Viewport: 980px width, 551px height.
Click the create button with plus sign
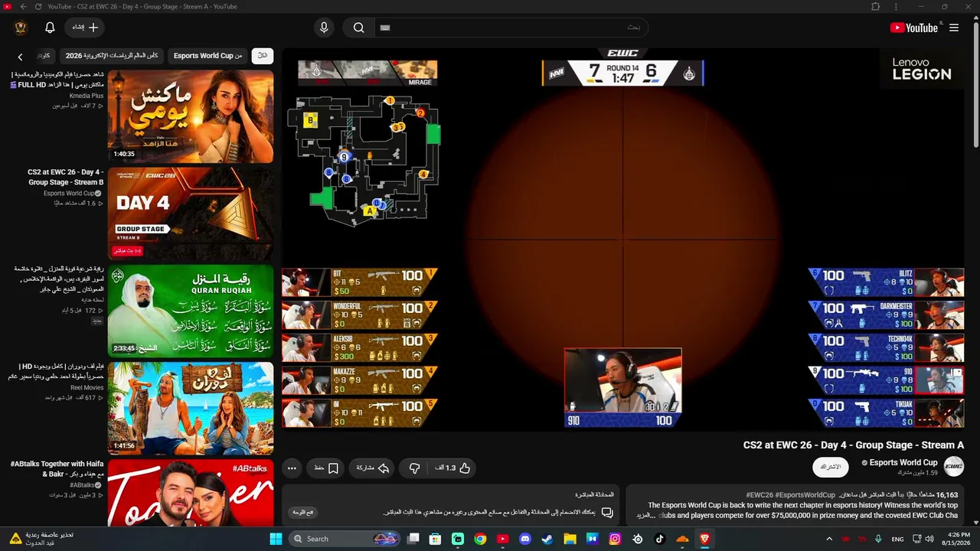click(86, 28)
